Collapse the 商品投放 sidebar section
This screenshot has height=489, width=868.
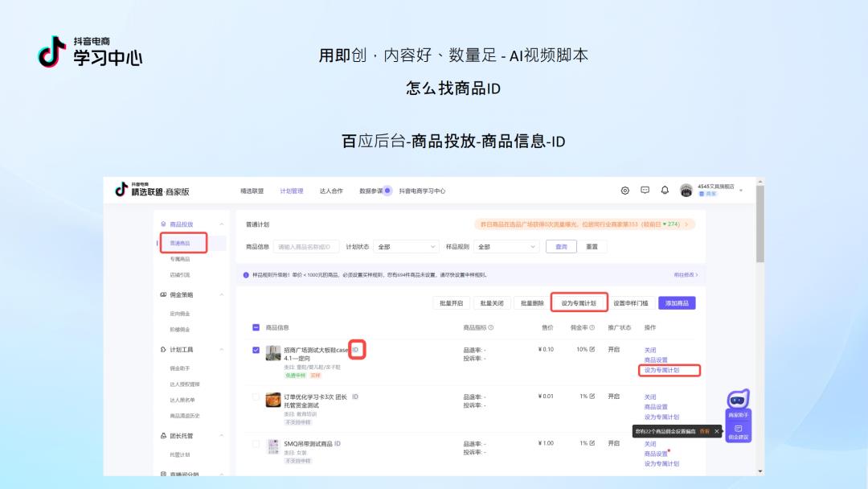[x=222, y=224]
